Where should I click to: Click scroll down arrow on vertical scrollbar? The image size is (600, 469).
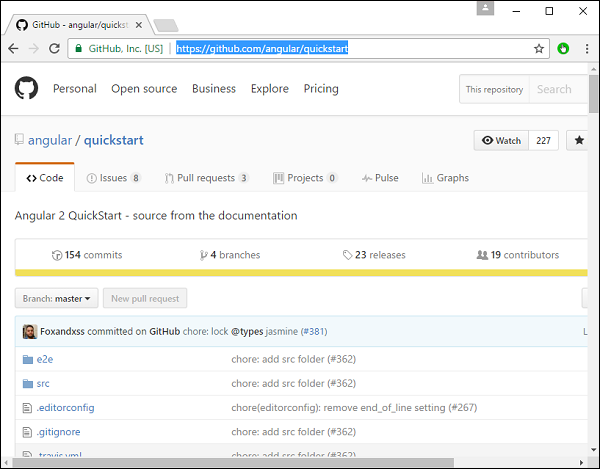593,450
